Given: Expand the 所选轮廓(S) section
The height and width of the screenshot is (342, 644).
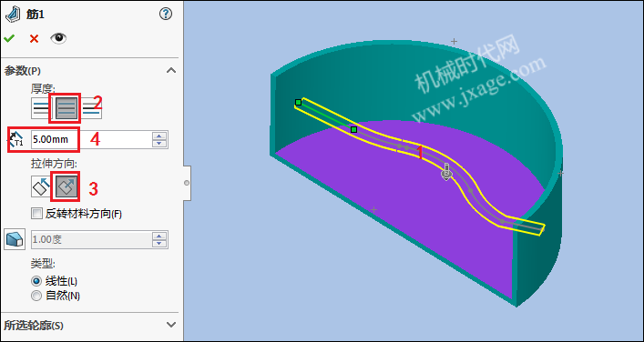Looking at the screenshot, I should 171,325.
